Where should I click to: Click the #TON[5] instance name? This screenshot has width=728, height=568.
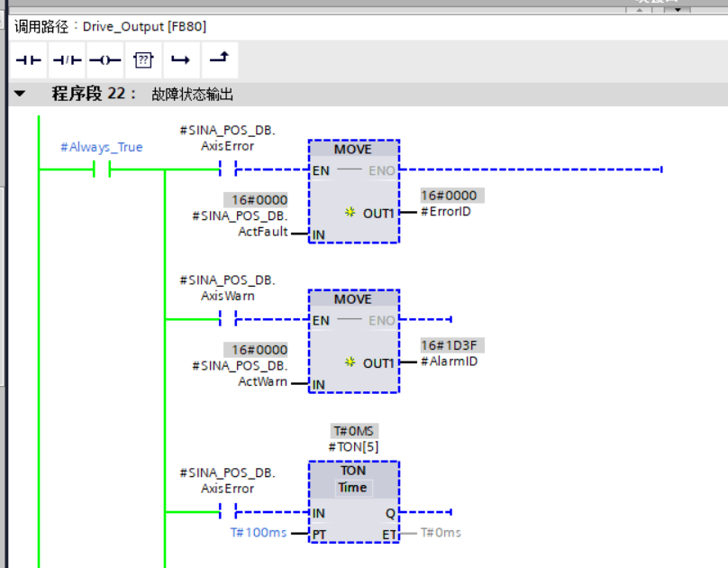point(352,446)
